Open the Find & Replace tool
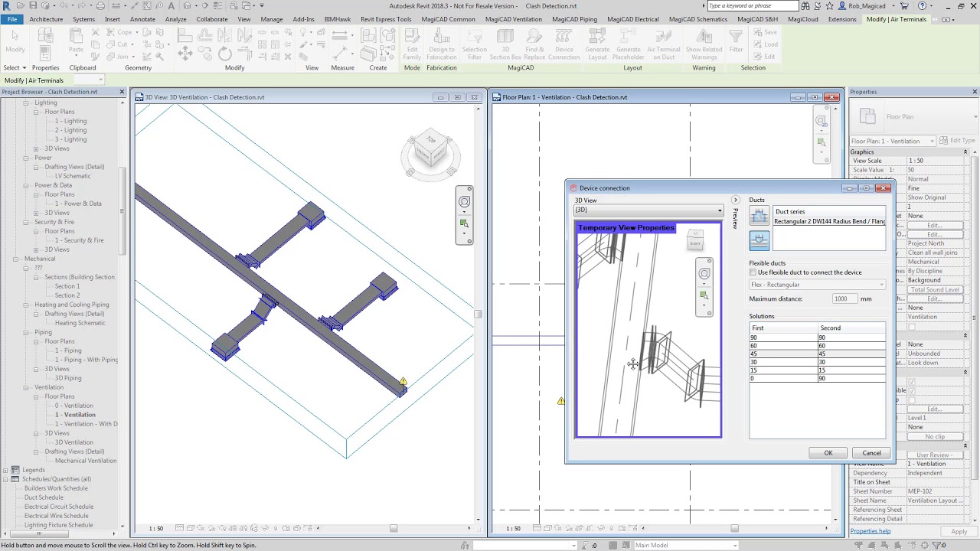This screenshot has width=980, height=551. click(x=534, y=44)
